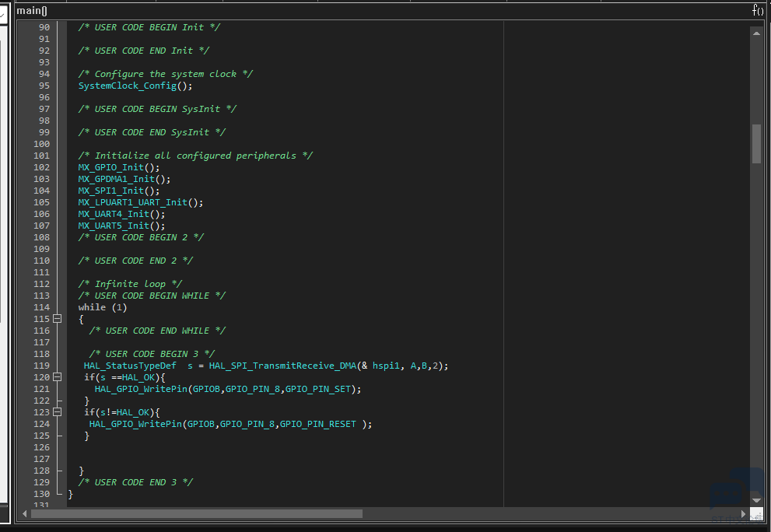Click the 'USER CODE END Init' comment
Viewport: 771px width, 532px height.
click(x=144, y=51)
